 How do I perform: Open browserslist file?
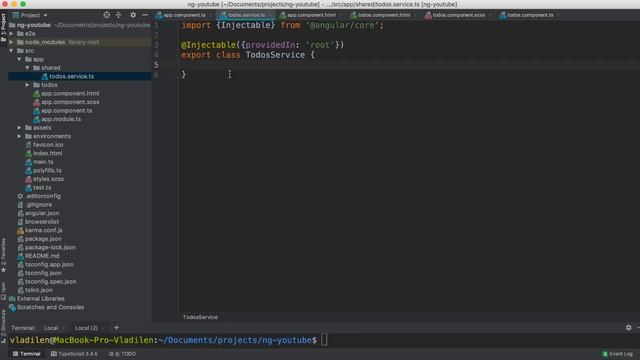(x=42, y=222)
